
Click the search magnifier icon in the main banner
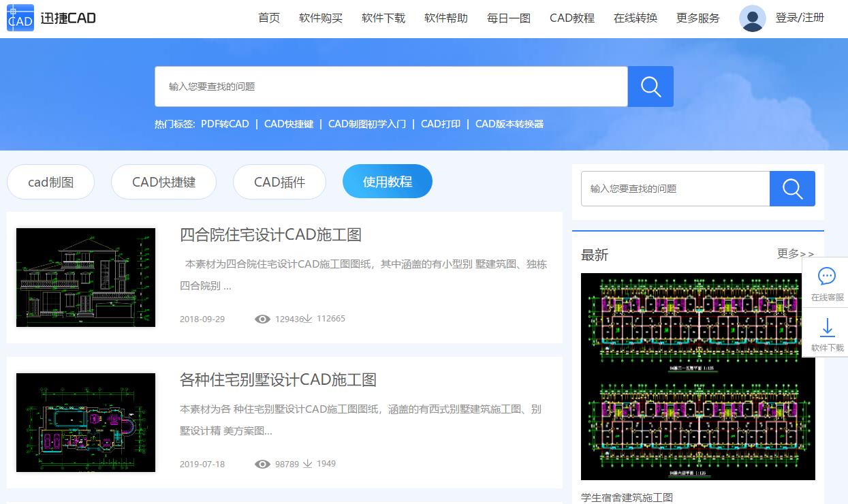(650, 86)
